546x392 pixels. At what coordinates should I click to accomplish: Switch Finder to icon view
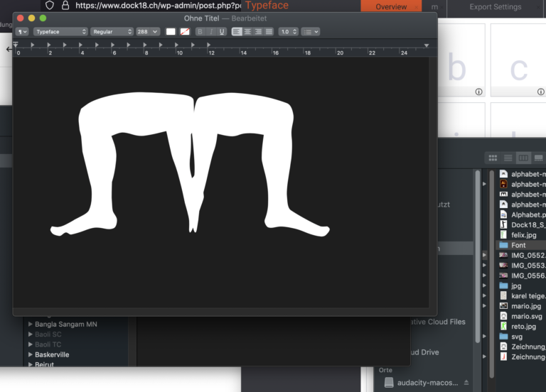click(493, 158)
